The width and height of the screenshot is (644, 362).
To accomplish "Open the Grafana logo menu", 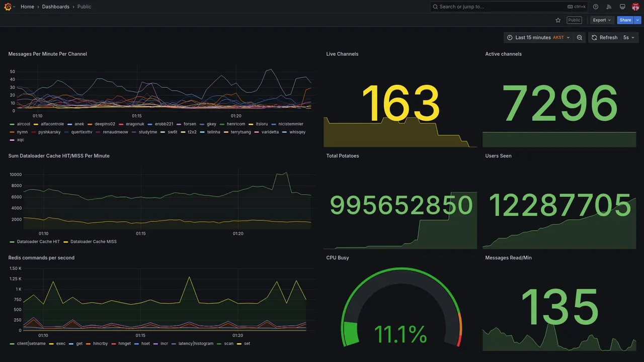I will tap(8, 7).
